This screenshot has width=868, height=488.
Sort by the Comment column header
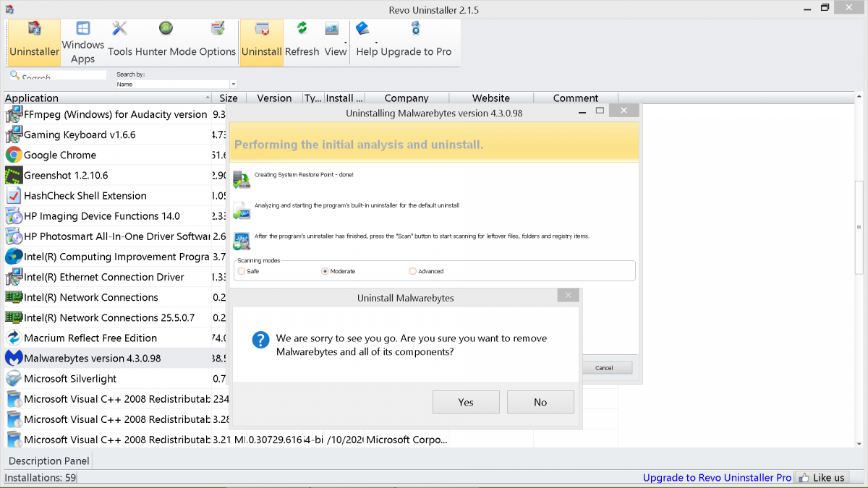576,98
